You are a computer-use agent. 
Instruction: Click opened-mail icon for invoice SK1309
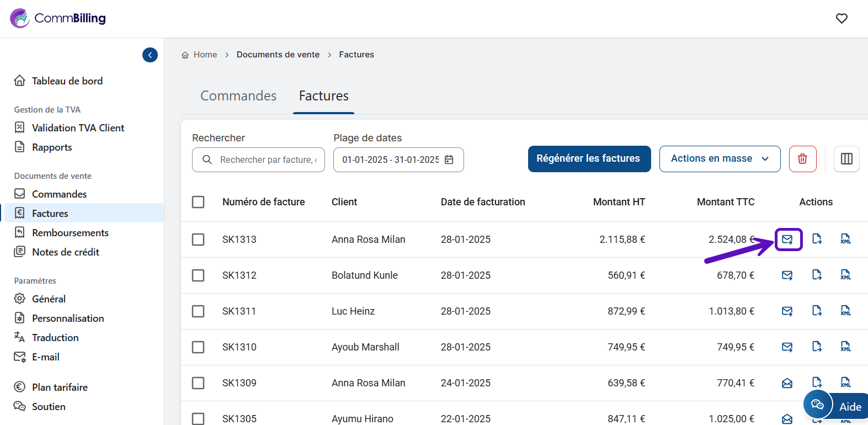click(787, 383)
